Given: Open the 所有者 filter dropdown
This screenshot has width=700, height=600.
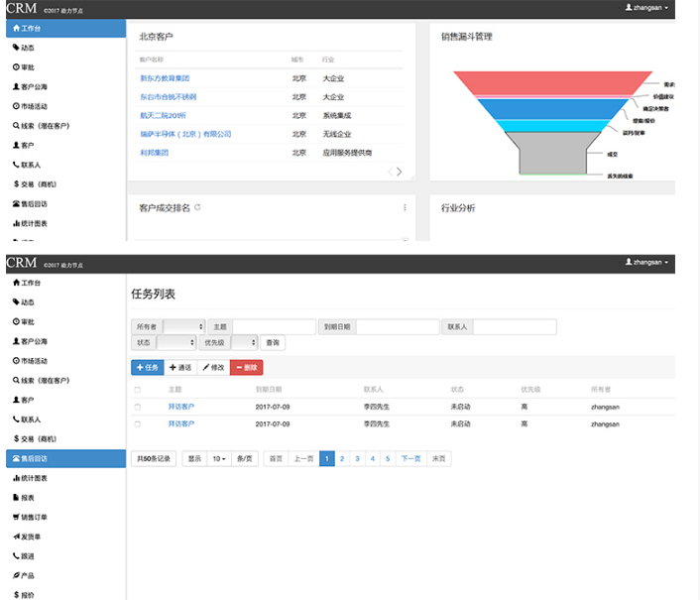Looking at the screenshot, I should (183, 326).
